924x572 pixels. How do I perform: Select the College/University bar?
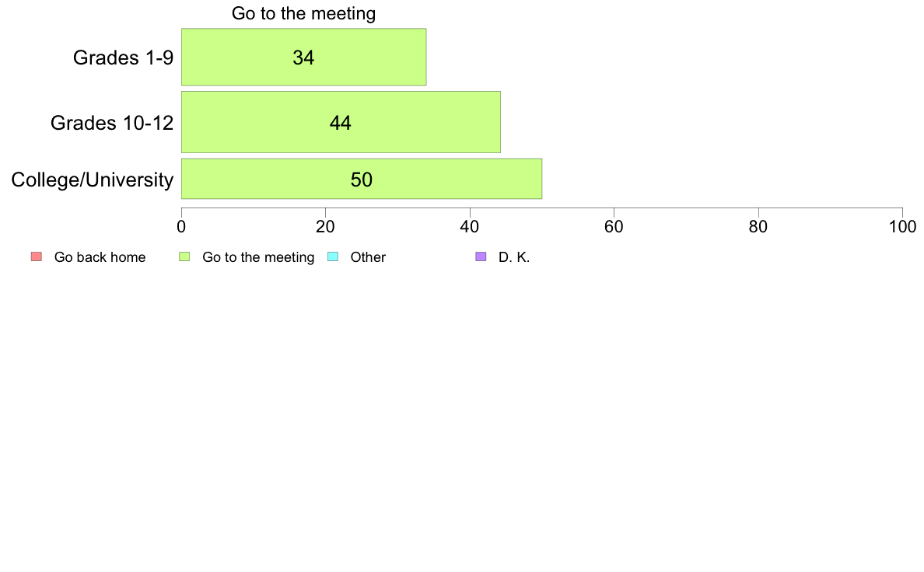pos(361,179)
